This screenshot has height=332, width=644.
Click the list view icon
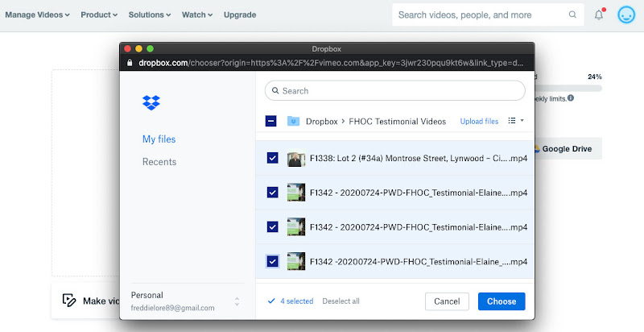click(x=512, y=120)
